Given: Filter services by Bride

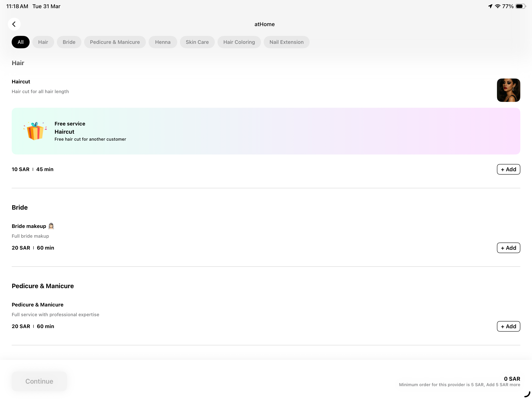Looking at the screenshot, I should pos(69,42).
